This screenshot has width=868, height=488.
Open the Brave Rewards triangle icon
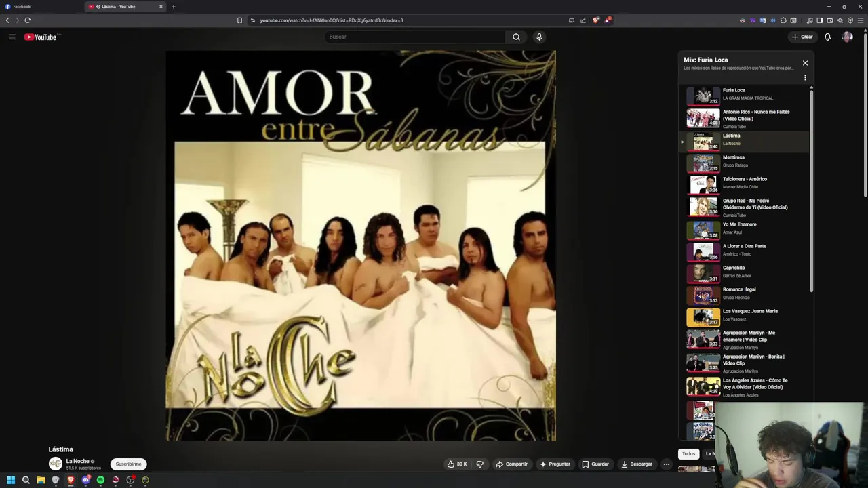[x=608, y=20]
